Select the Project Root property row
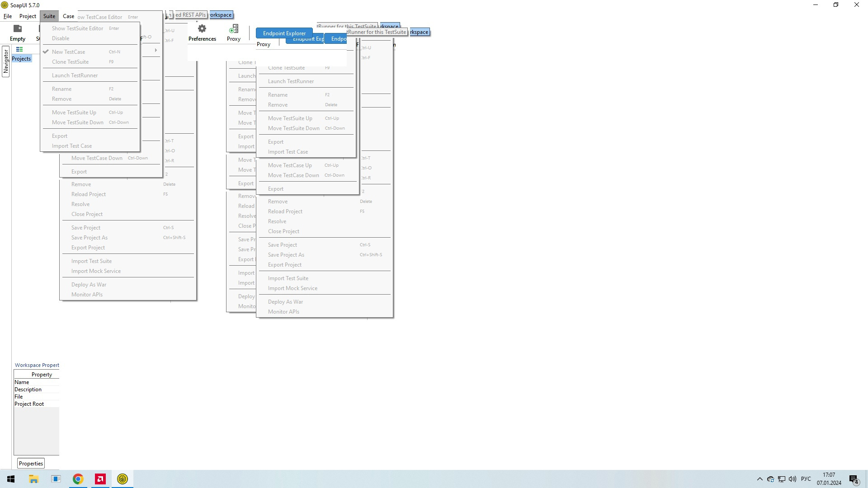This screenshot has width=868, height=488. pos(37,404)
